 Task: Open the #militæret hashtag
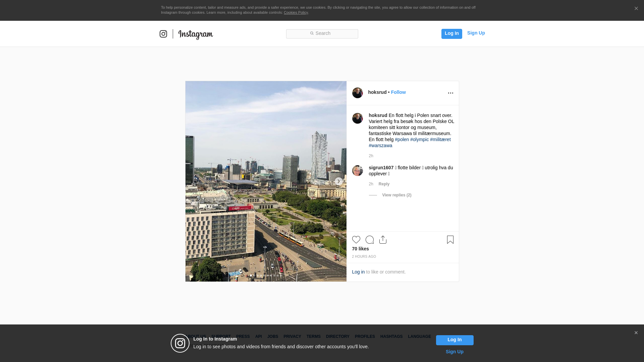pos(440,139)
